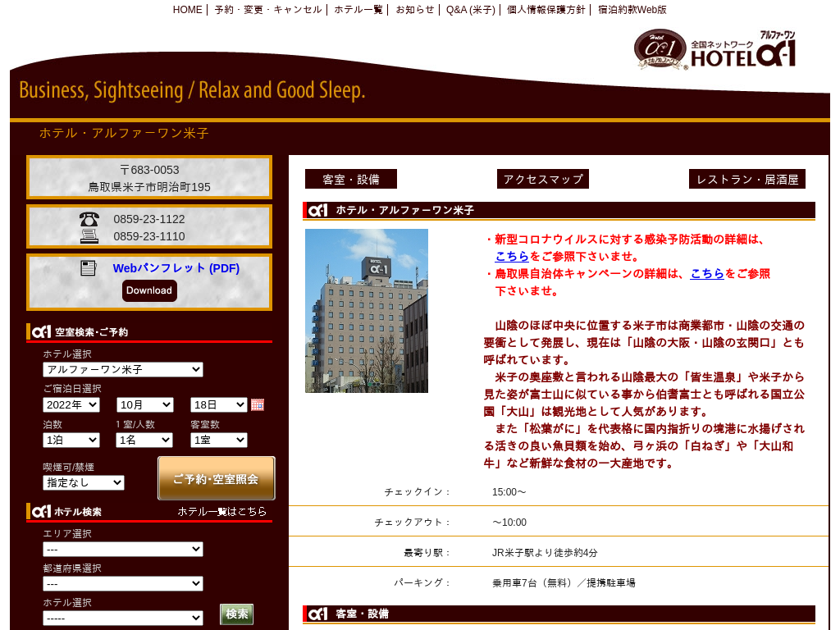Expand the 10月 month dropdown

[x=145, y=404]
